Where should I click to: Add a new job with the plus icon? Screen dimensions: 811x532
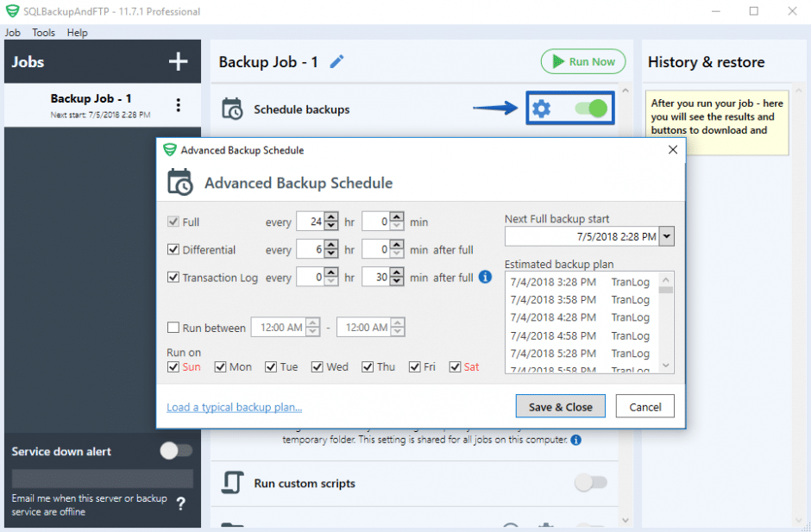point(178,61)
